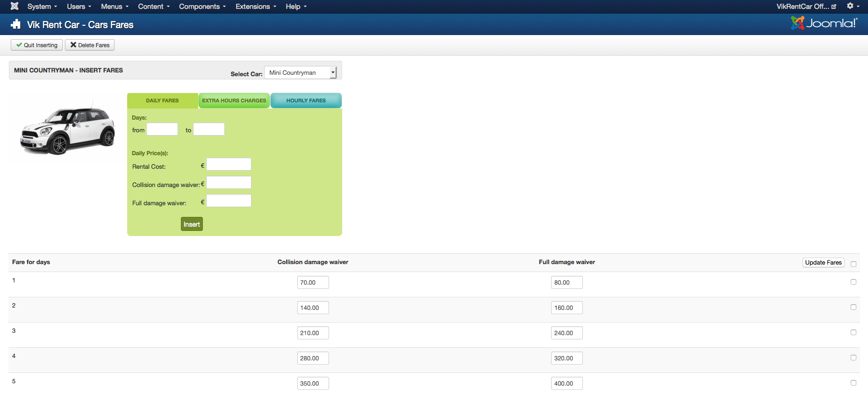Viewport: 868px width, 395px height.
Task: Open the System menu
Action: tap(42, 7)
